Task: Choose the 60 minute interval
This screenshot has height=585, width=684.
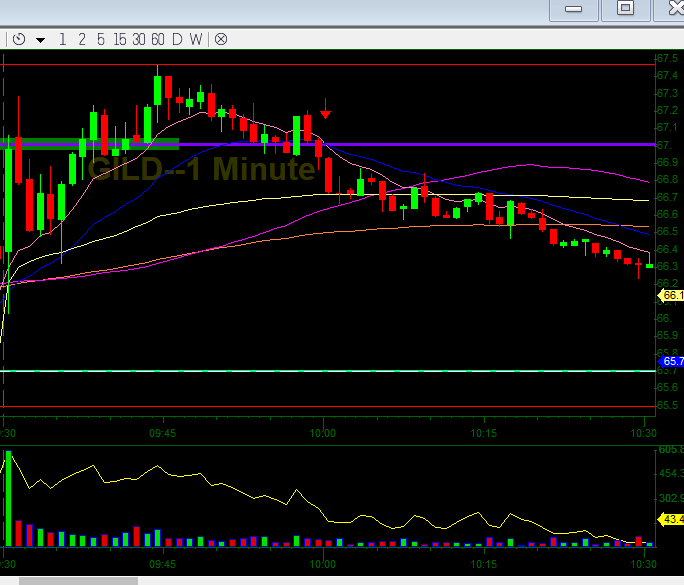Action: [158, 39]
